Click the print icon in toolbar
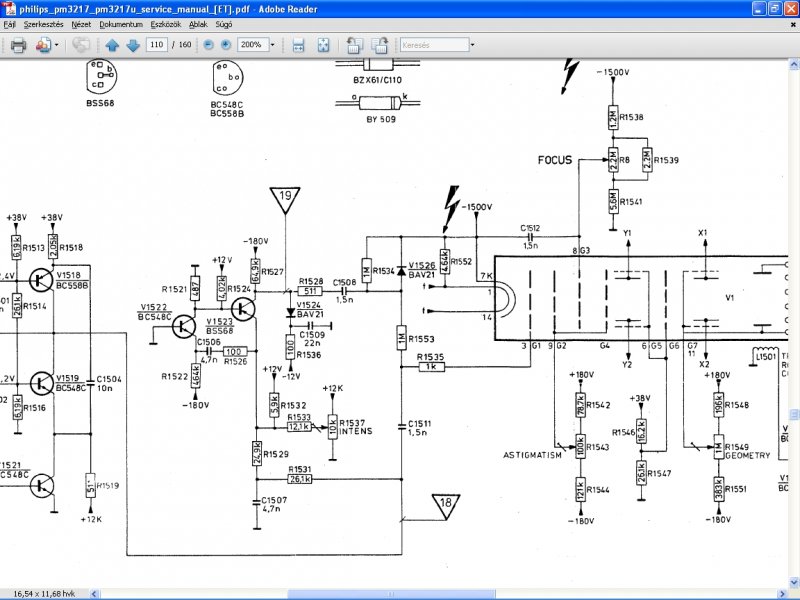Screen dimensions: 800x600 [x=18, y=45]
